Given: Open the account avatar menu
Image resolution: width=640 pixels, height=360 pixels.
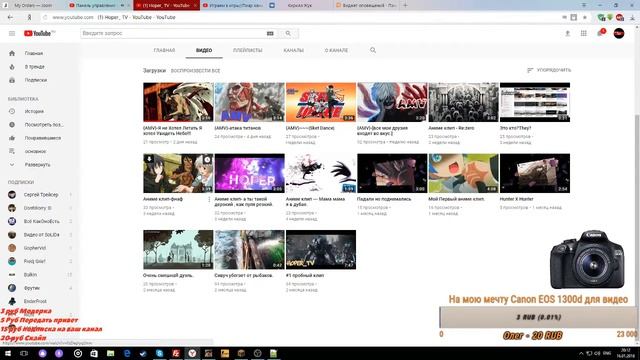Looking at the screenshot, I should click(619, 33).
